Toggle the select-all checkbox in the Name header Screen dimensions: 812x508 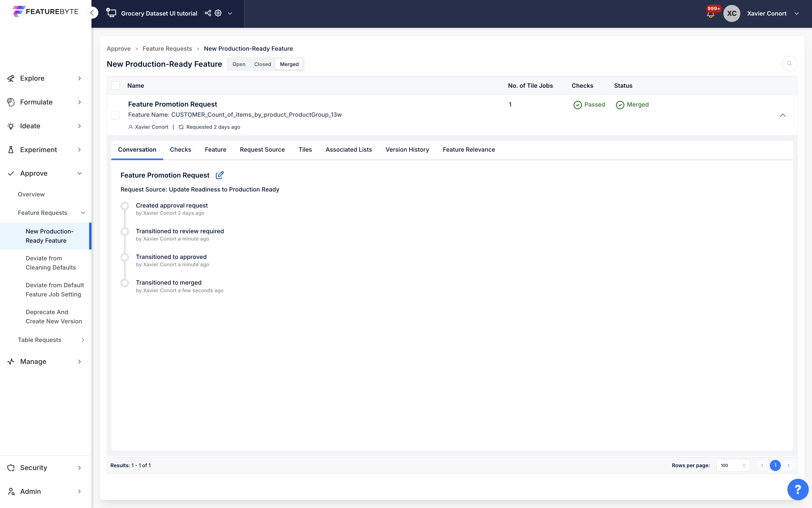pos(116,86)
